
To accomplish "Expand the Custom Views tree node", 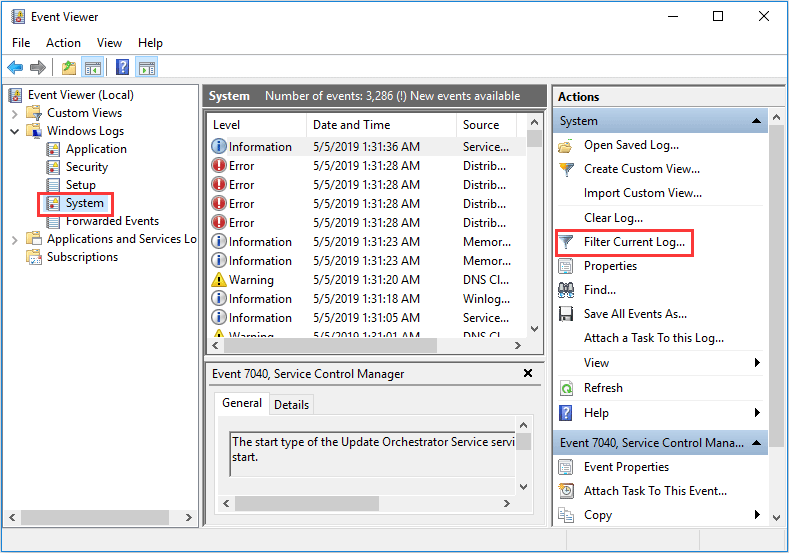I will (x=14, y=113).
